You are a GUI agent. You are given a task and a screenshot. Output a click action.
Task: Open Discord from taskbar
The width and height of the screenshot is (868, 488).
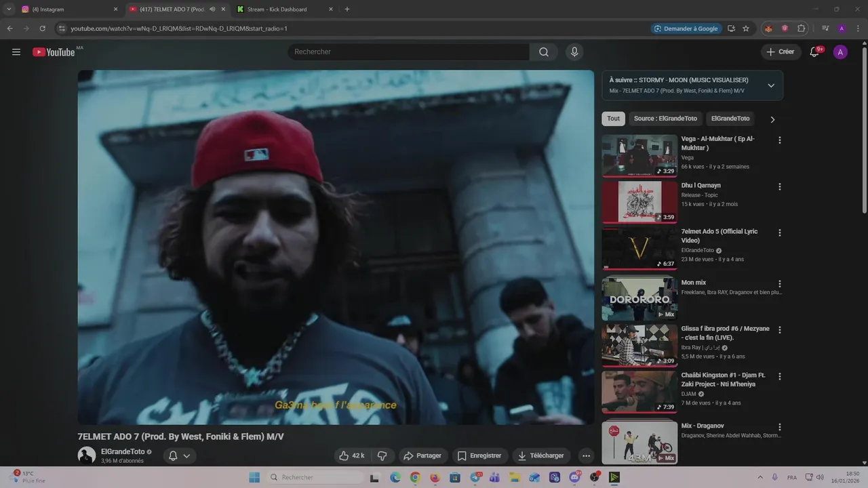click(575, 477)
